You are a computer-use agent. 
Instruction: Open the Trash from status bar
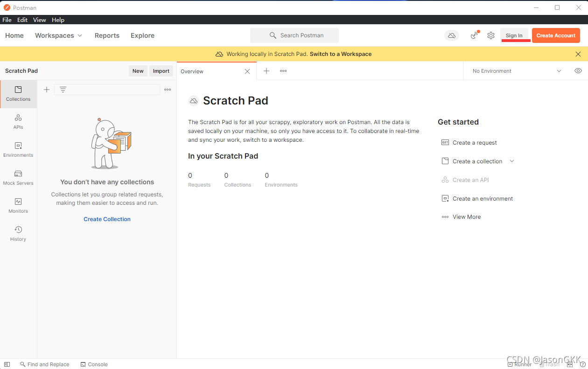click(549, 364)
